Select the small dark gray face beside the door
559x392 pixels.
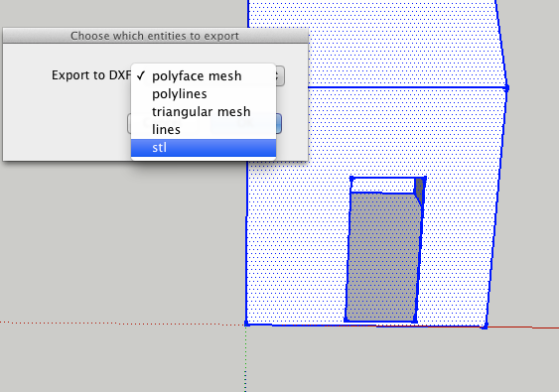point(419,191)
